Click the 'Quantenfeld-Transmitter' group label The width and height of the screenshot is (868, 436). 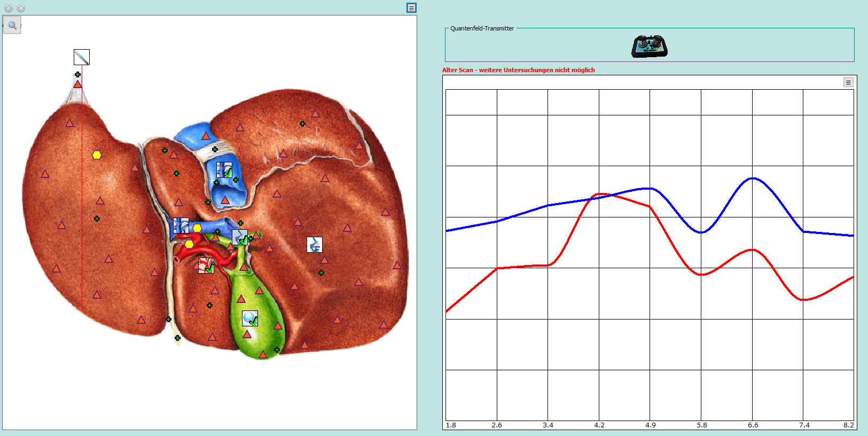(482, 28)
